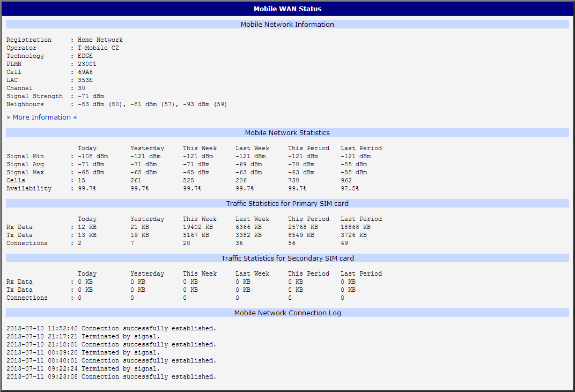
Task: Select log entry 2013-07-10 11:52:40 Connection established
Action: [x=112, y=329]
